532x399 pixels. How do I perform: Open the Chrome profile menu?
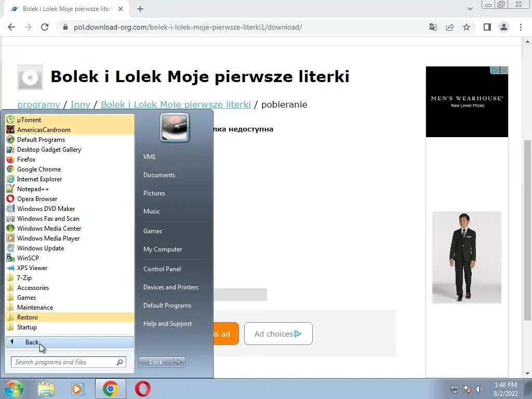[x=504, y=27]
